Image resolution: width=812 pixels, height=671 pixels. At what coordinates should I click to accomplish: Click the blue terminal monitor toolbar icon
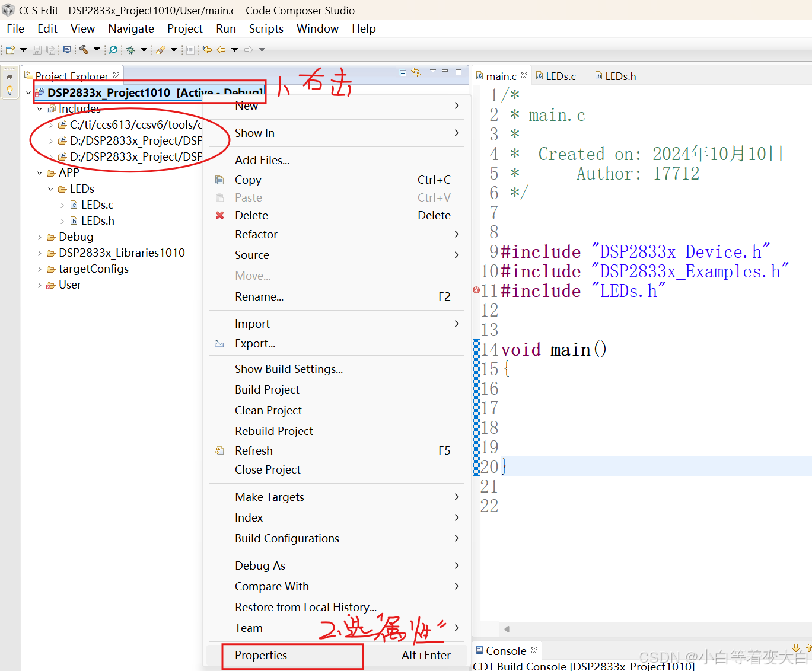(67, 50)
